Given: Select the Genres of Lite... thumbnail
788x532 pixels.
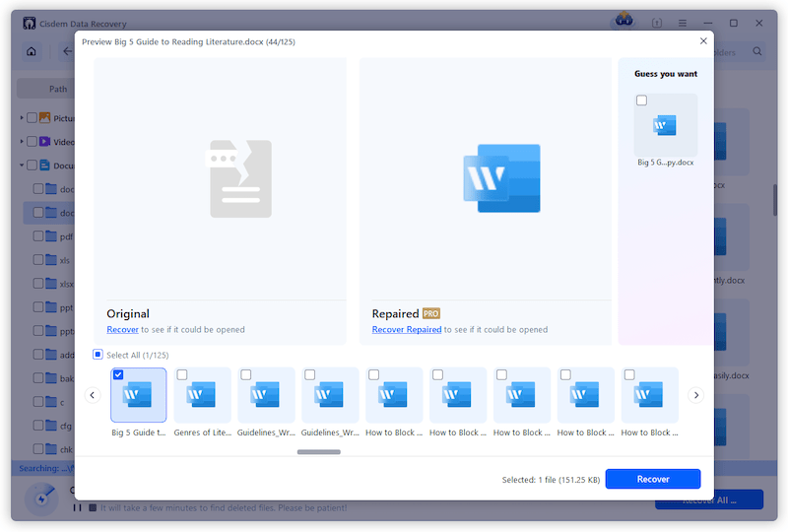Looking at the screenshot, I should (202, 395).
